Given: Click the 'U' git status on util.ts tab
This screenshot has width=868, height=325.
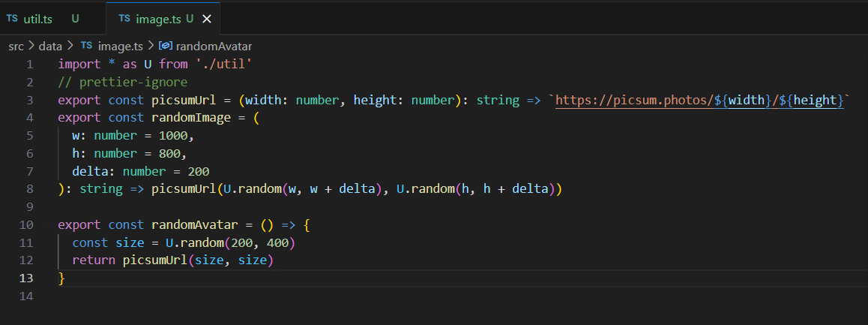Looking at the screenshot, I should tap(75, 19).
